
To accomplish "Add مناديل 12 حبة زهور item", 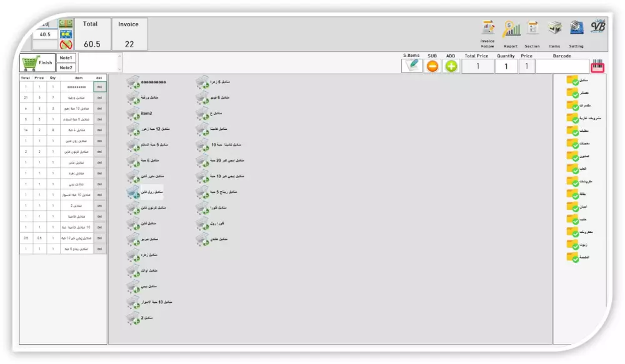I will coord(148,129).
